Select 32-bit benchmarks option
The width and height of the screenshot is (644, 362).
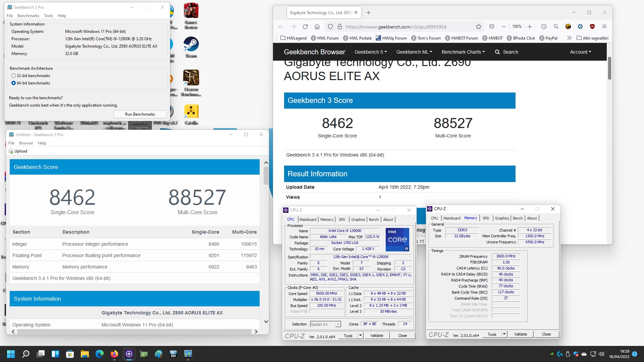click(x=31, y=76)
